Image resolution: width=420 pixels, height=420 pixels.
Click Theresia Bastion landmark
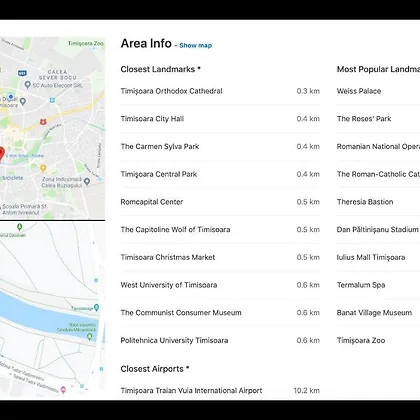365,202
